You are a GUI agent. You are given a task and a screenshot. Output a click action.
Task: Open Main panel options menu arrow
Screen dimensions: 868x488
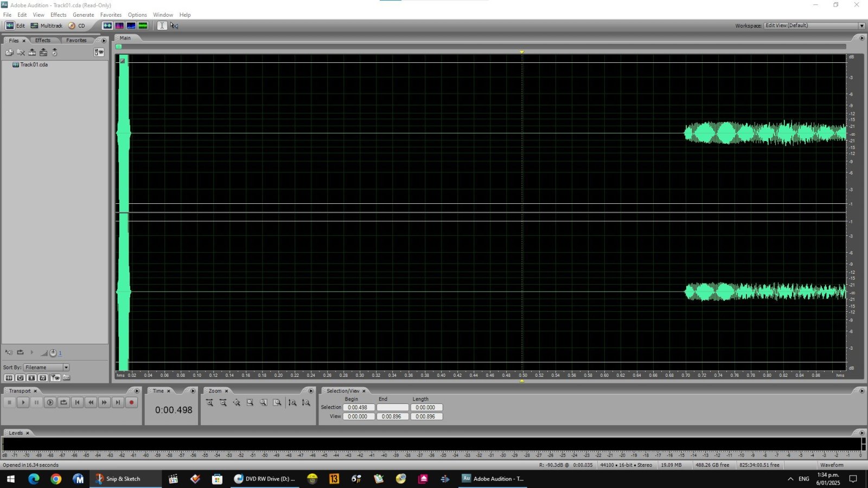tap(862, 38)
